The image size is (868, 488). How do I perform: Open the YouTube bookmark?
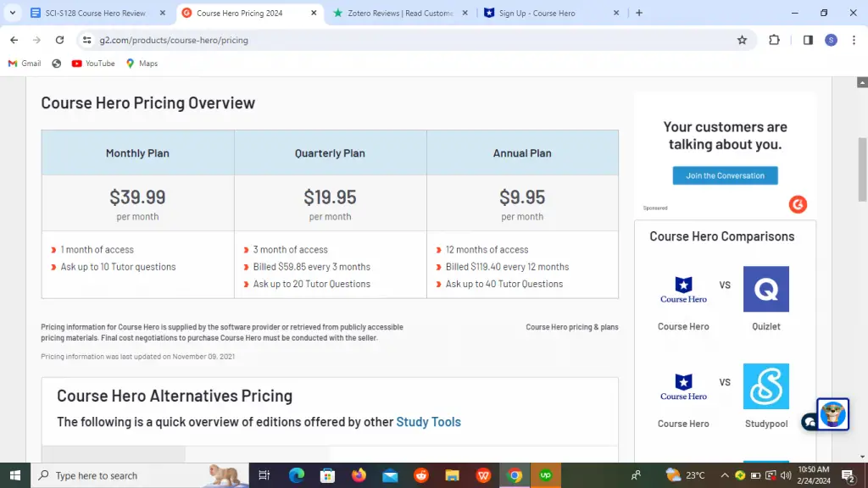(x=93, y=63)
